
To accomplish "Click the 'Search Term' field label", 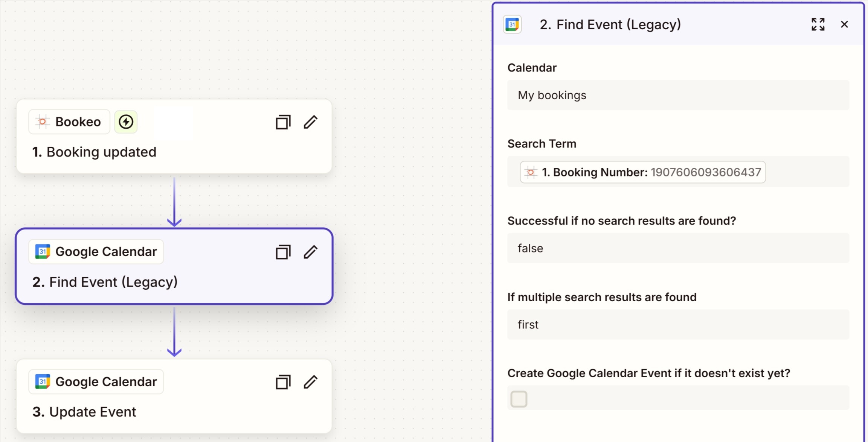I will [x=542, y=144].
